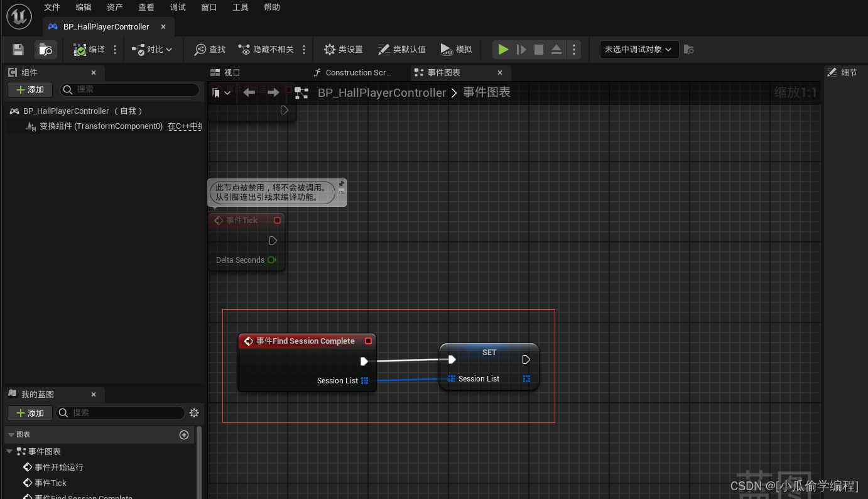Start 模拟 simulation
This screenshot has height=499, width=868.
tap(457, 49)
